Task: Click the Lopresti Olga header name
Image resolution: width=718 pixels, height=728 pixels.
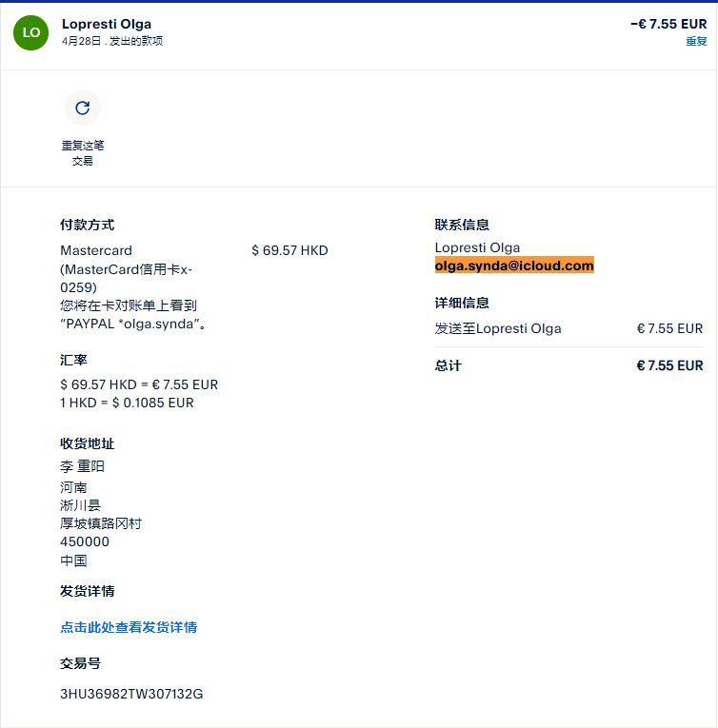Action: [106, 24]
